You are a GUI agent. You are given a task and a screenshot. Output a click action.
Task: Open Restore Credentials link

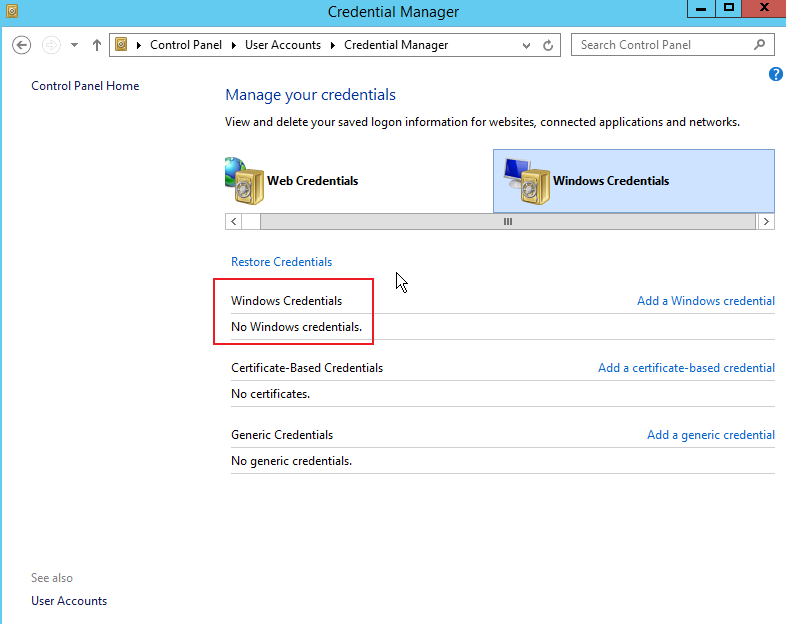click(x=281, y=262)
